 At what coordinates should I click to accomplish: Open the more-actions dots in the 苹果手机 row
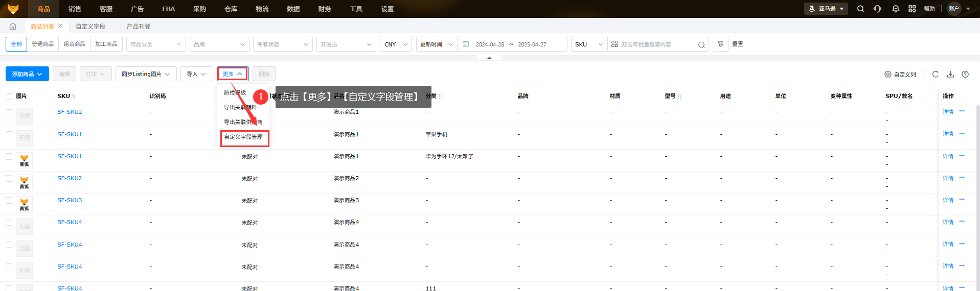pyautogui.click(x=962, y=133)
